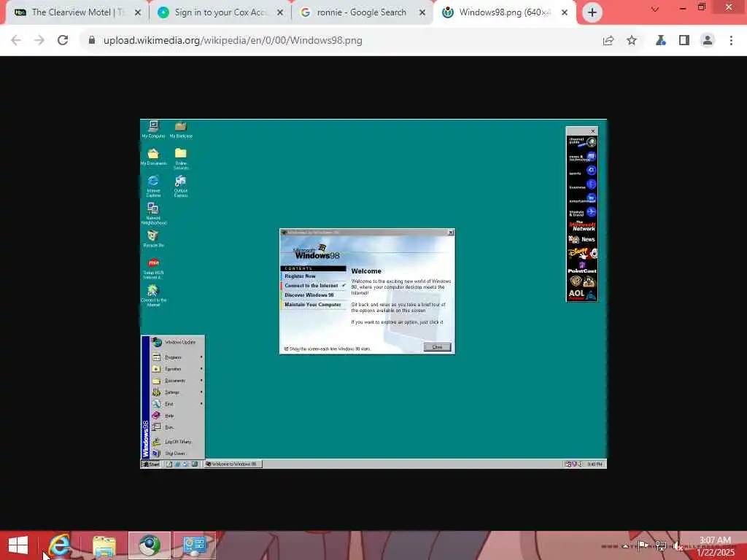Screen dimensions: 747x560
Task: Go forward using the forward arrow
Action: click(39, 41)
